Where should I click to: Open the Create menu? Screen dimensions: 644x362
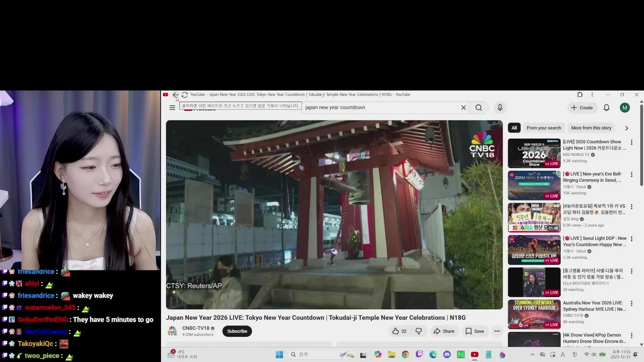pyautogui.click(x=582, y=108)
